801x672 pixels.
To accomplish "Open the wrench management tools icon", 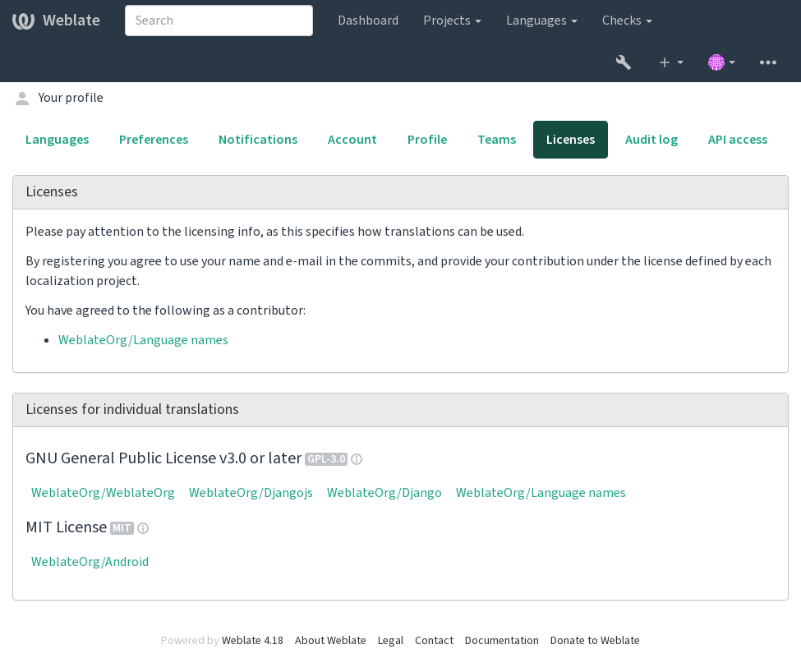I will tap(624, 62).
